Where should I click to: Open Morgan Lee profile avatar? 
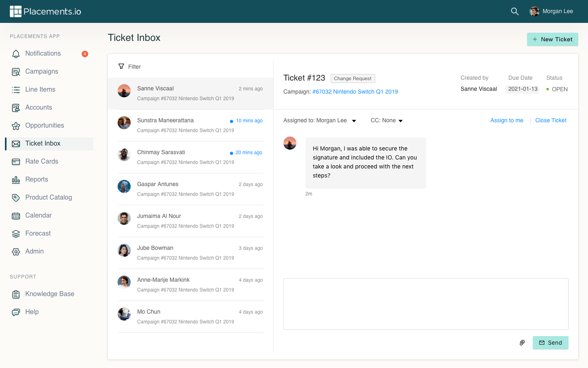tap(534, 11)
